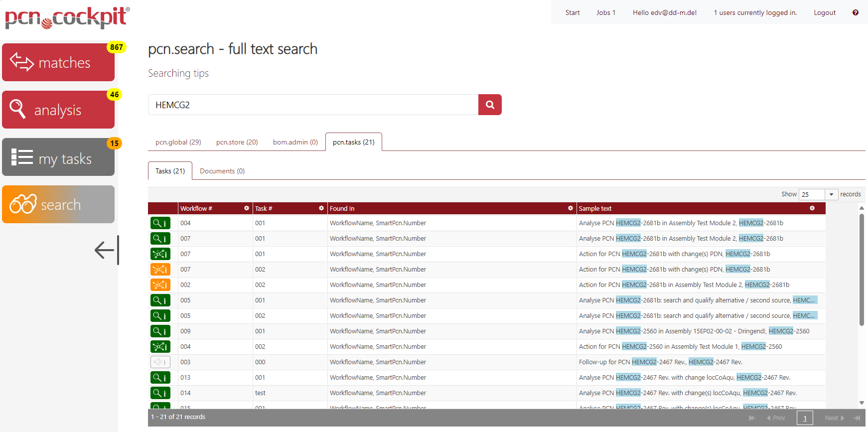Open orange action icon for workflow 002 task 002
Image resolution: width=868 pixels, height=432 pixels.
coord(160,285)
